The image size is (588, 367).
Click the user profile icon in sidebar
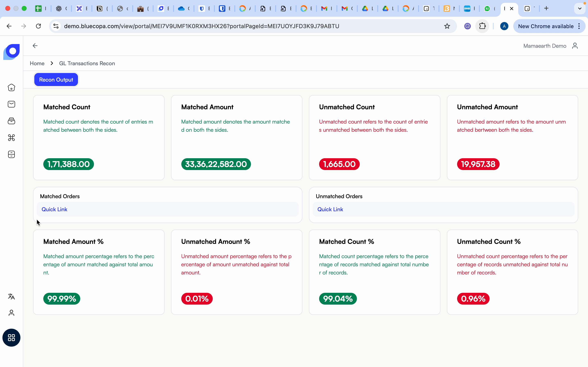[x=11, y=313]
